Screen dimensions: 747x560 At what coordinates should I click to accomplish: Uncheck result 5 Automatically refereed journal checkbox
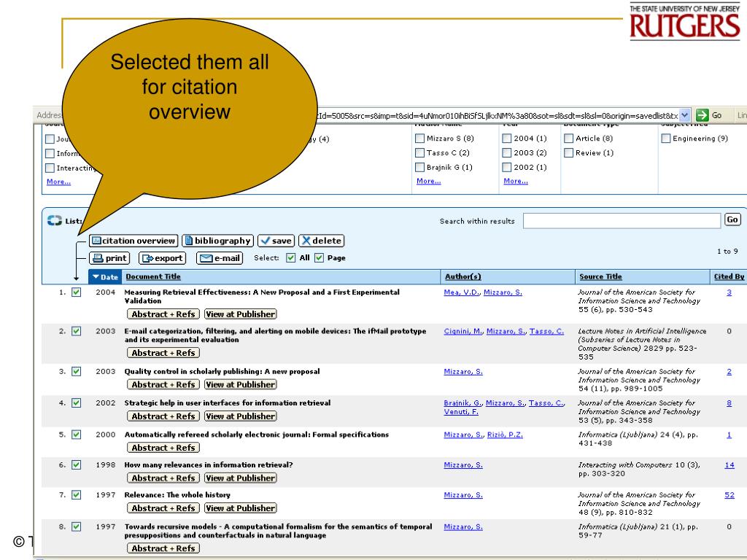(x=76, y=435)
